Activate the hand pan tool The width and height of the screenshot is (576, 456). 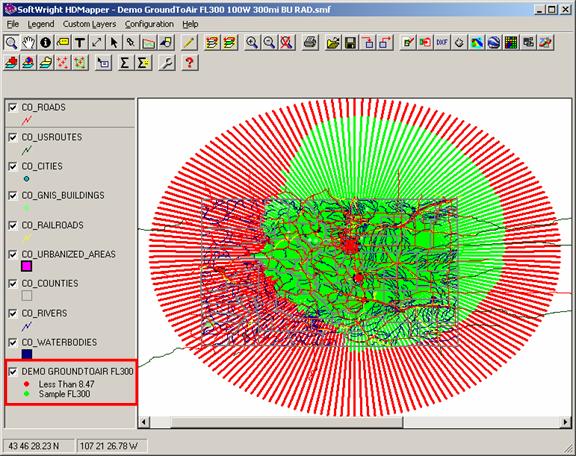28,43
